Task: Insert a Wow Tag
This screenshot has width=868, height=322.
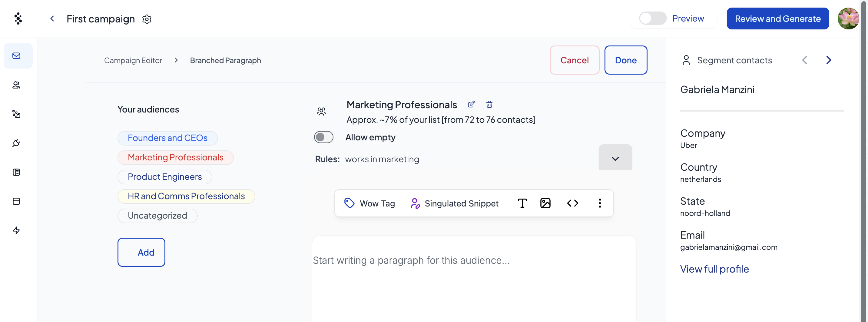Action: click(x=369, y=203)
